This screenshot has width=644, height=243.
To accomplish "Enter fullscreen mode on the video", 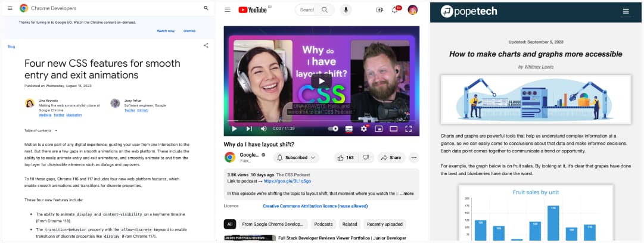I will [x=409, y=128].
